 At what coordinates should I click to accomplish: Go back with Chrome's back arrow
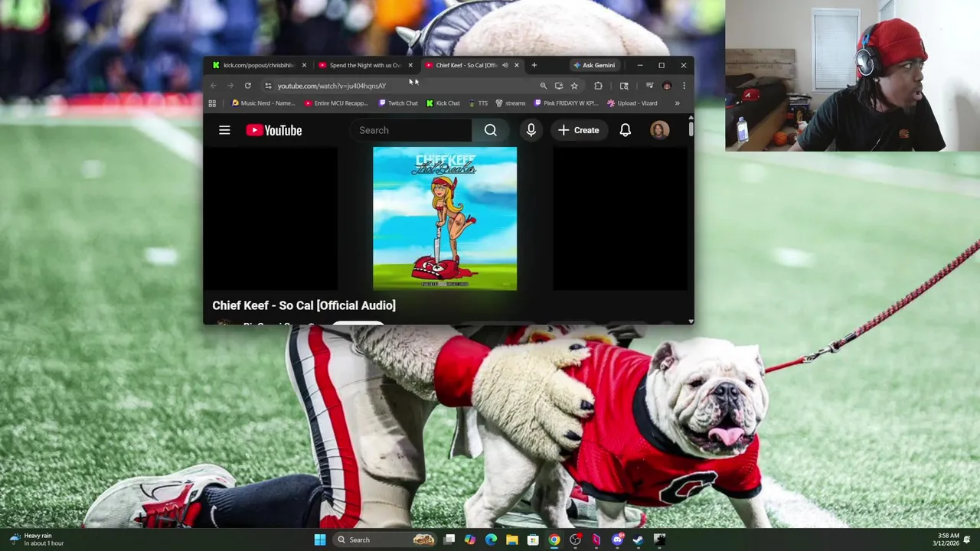(214, 86)
